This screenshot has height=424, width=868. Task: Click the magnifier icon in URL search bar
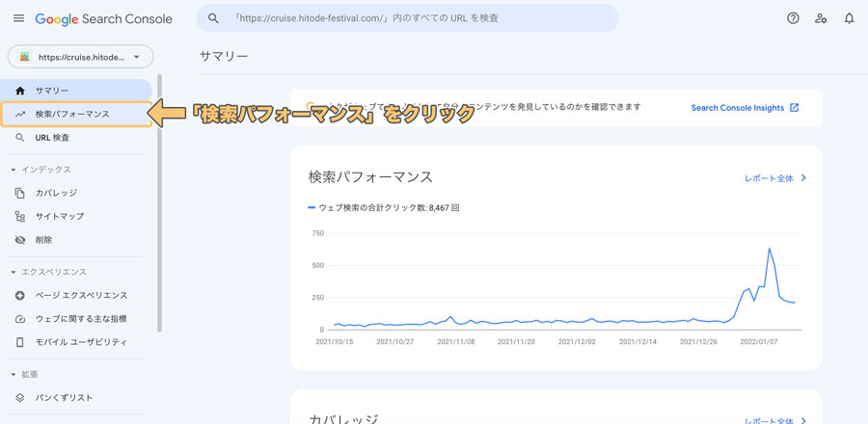(213, 18)
